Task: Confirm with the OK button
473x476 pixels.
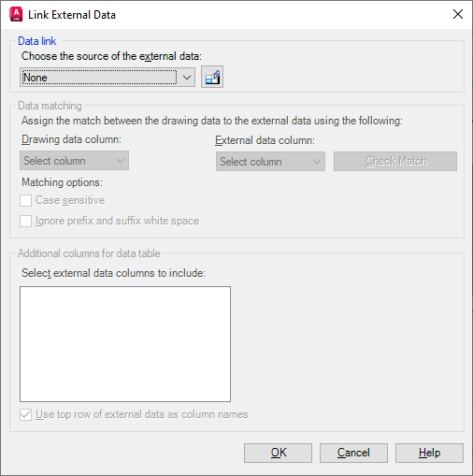Action: [278, 453]
